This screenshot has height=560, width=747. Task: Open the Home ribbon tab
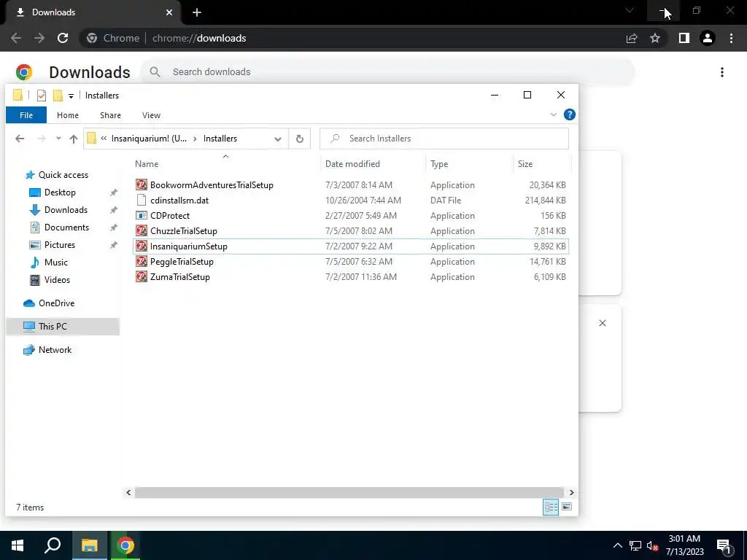tap(68, 114)
